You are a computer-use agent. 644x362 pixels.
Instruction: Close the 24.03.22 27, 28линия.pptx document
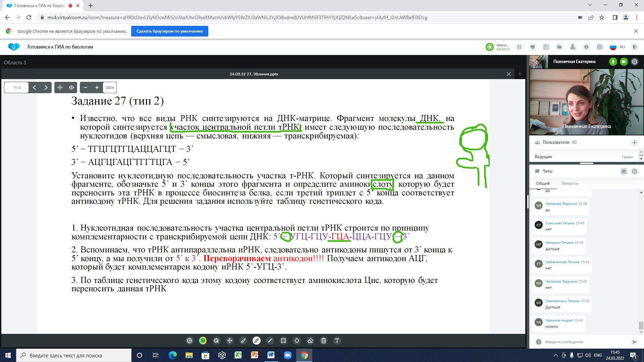click(509, 74)
